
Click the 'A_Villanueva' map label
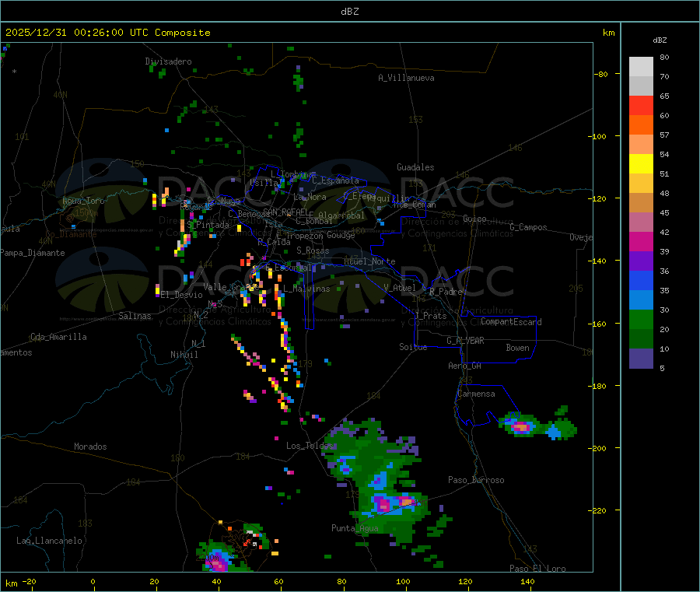[406, 78]
